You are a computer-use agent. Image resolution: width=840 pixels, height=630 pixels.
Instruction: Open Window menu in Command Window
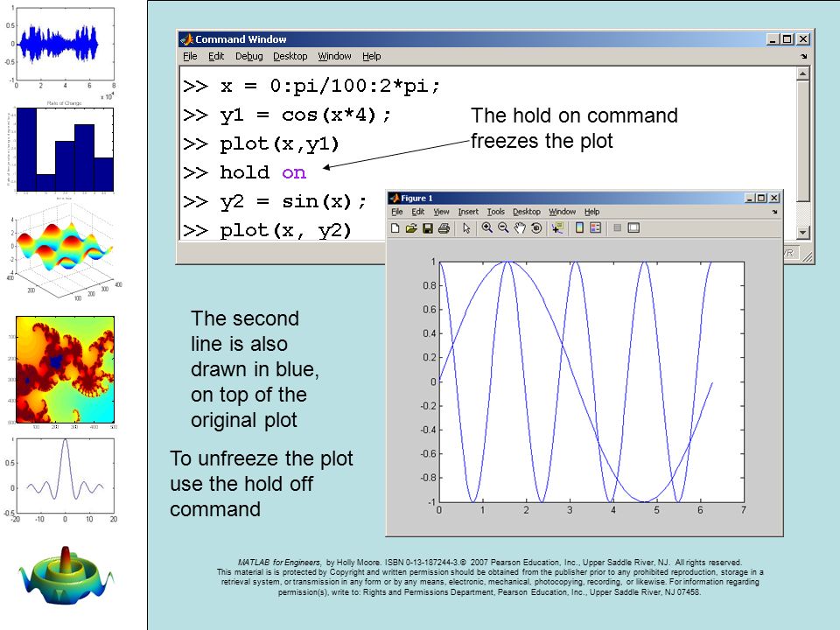click(x=335, y=56)
